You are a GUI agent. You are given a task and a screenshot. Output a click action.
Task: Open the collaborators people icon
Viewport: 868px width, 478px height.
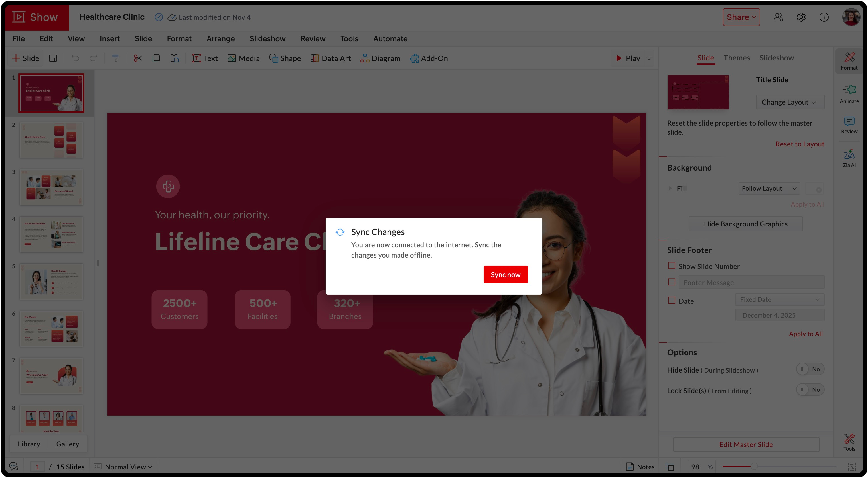778,17
